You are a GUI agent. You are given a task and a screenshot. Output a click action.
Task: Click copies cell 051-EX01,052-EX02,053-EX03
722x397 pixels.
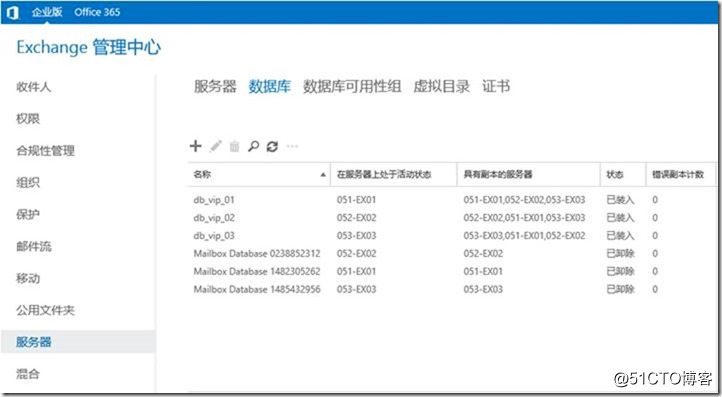[x=524, y=200]
